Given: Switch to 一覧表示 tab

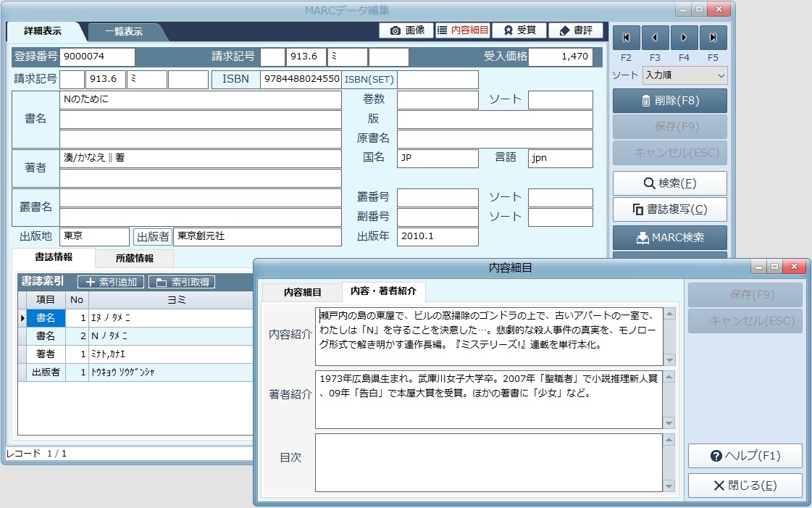Looking at the screenshot, I should point(124,32).
